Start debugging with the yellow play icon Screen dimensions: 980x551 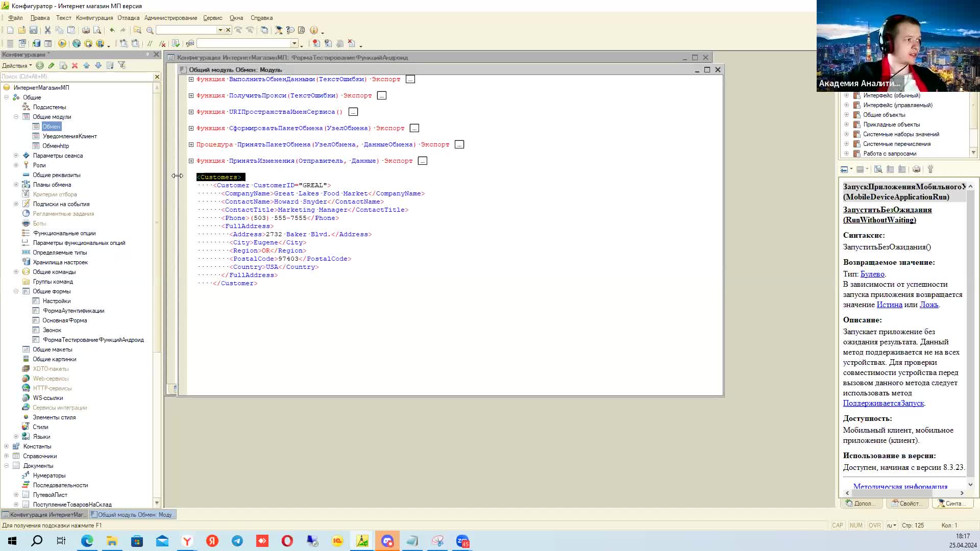click(62, 43)
